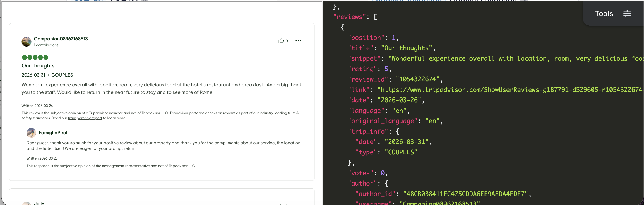Click the JSON "language" key
This screenshot has width=644, height=205.
pyautogui.click(x=366, y=111)
